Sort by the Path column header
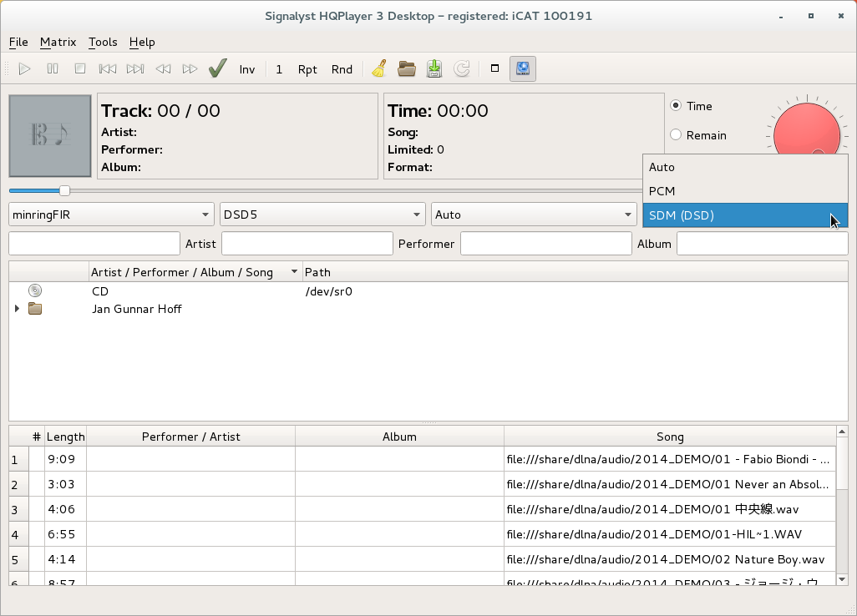The image size is (857, 616). click(575, 272)
